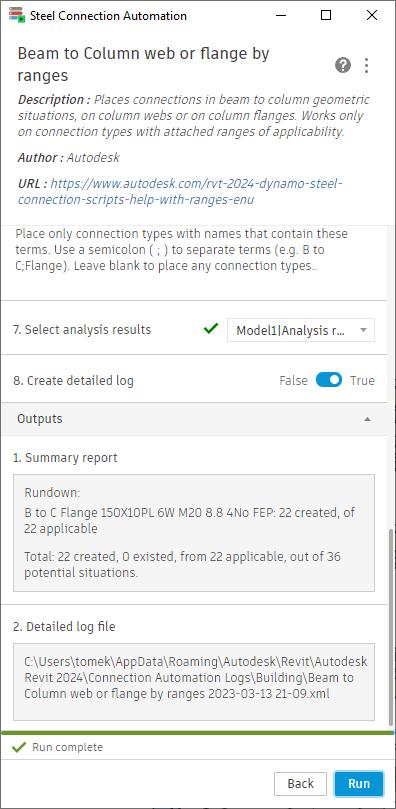The height and width of the screenshot is (809, 396).
Task: Set detailed log to False label
Action: click(x=293, y=381)
